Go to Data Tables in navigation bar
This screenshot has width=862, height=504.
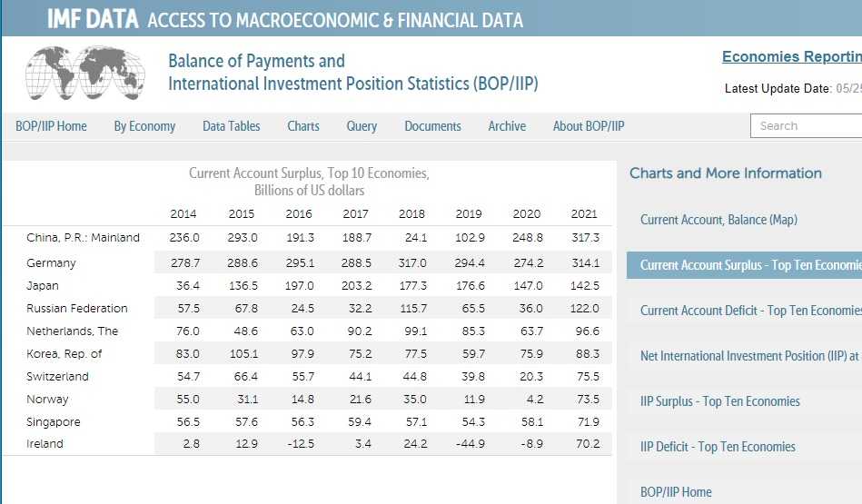231,126
